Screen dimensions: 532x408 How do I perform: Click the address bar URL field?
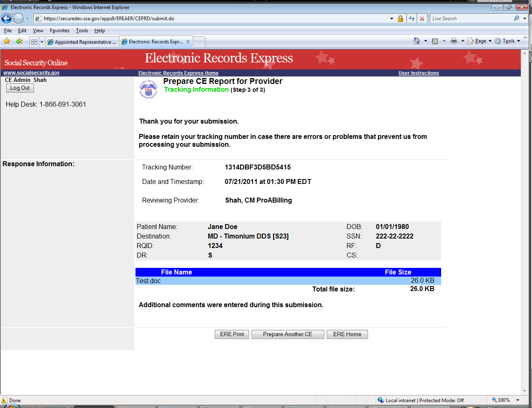pos(211,19)
